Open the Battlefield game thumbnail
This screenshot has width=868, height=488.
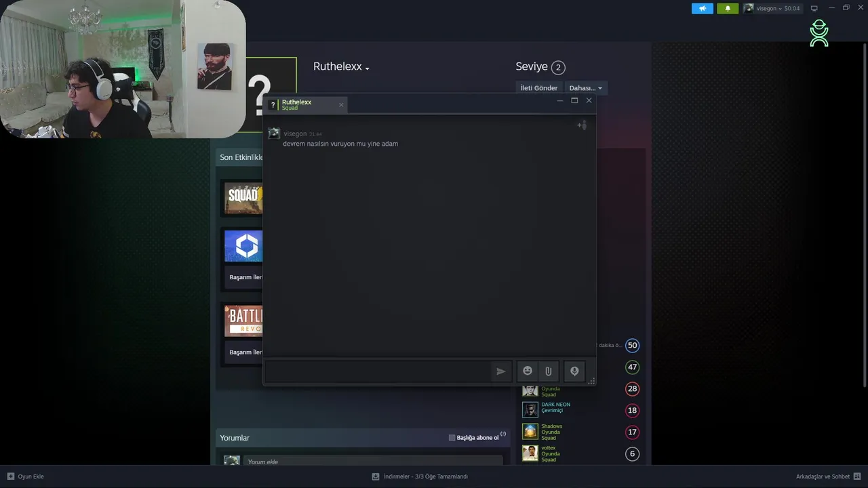[x=243, y=321]
